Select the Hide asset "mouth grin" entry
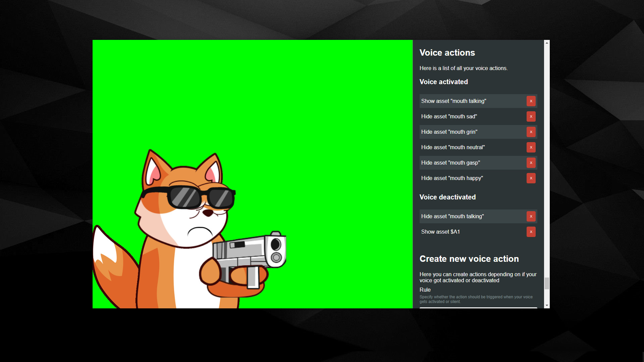This screenshot has width=644, height=362. point(470,132)
